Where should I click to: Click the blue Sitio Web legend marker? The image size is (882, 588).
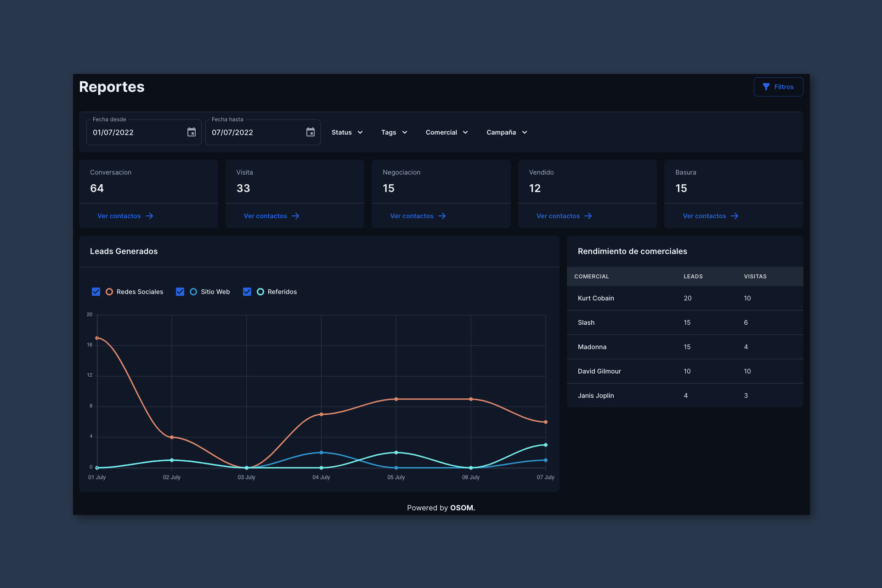coord(193,292)
